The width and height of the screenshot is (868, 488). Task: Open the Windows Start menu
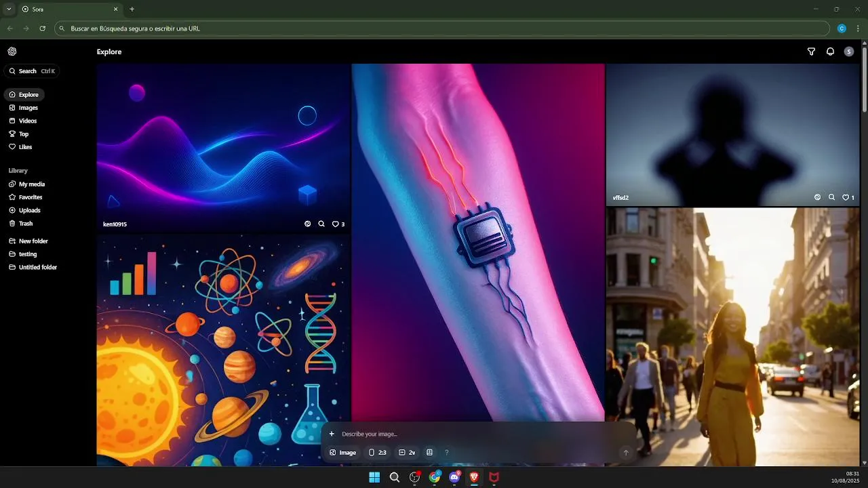pos(374,477)
